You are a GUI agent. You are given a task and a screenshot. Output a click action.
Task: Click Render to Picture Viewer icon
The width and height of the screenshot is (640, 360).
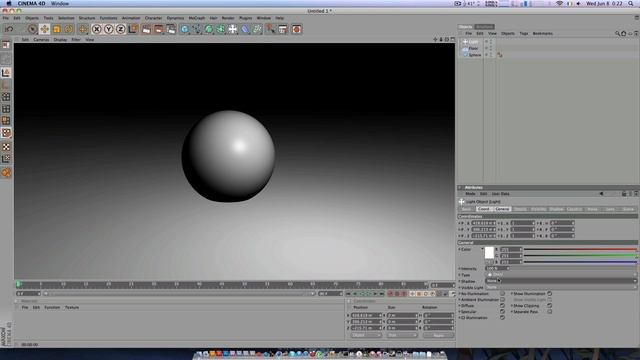pos(158,29)
